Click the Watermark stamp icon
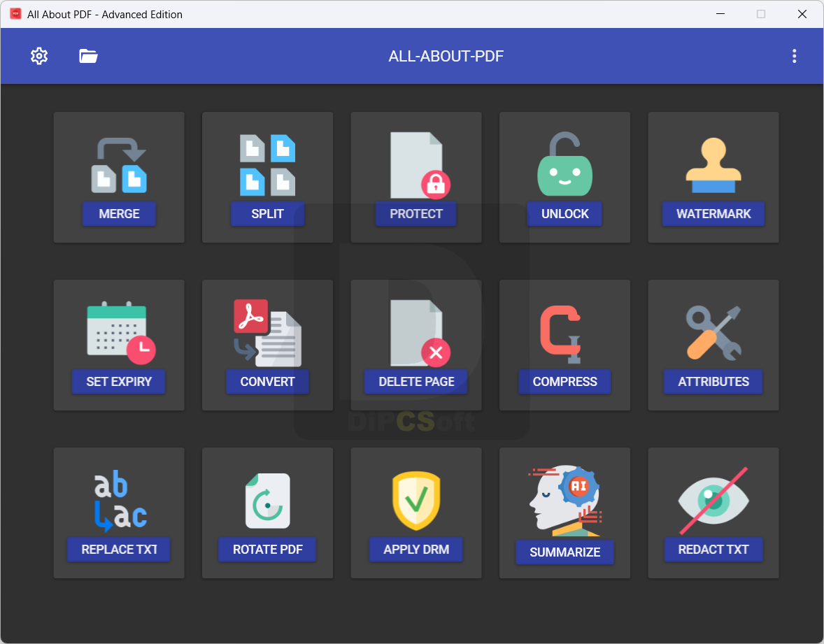The image size is (824, 644). (x=713, y=165)
